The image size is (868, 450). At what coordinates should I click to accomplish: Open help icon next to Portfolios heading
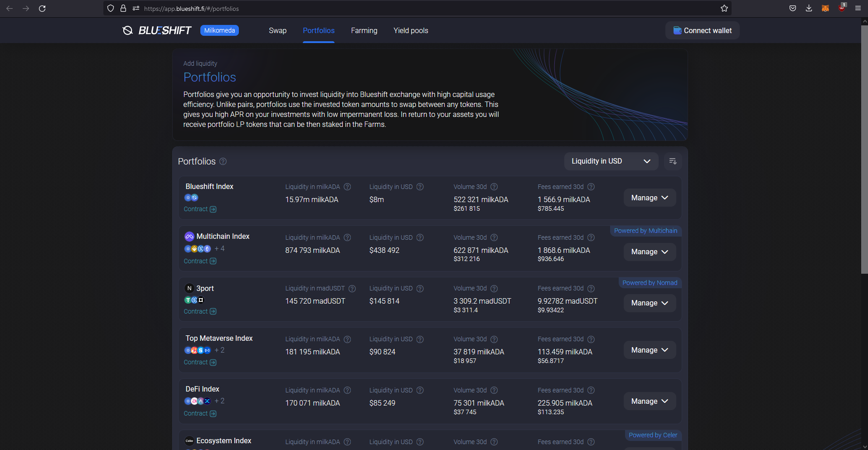click(223, 161)
